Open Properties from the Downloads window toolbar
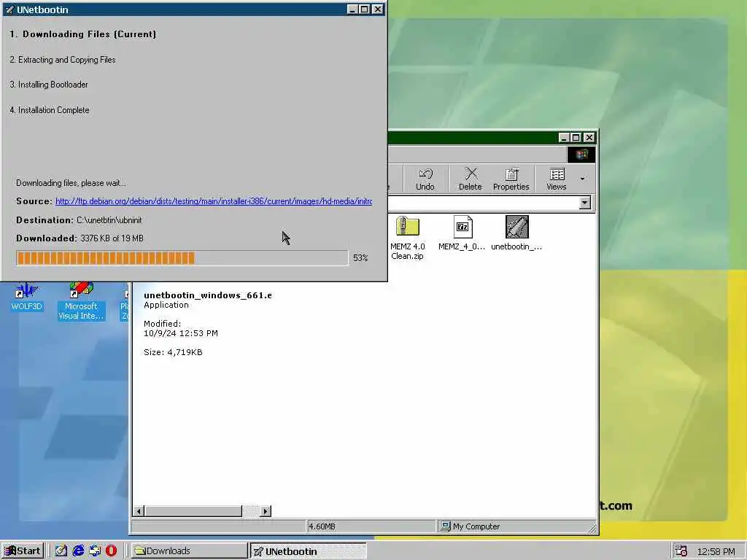 click(x=511, y=179)
